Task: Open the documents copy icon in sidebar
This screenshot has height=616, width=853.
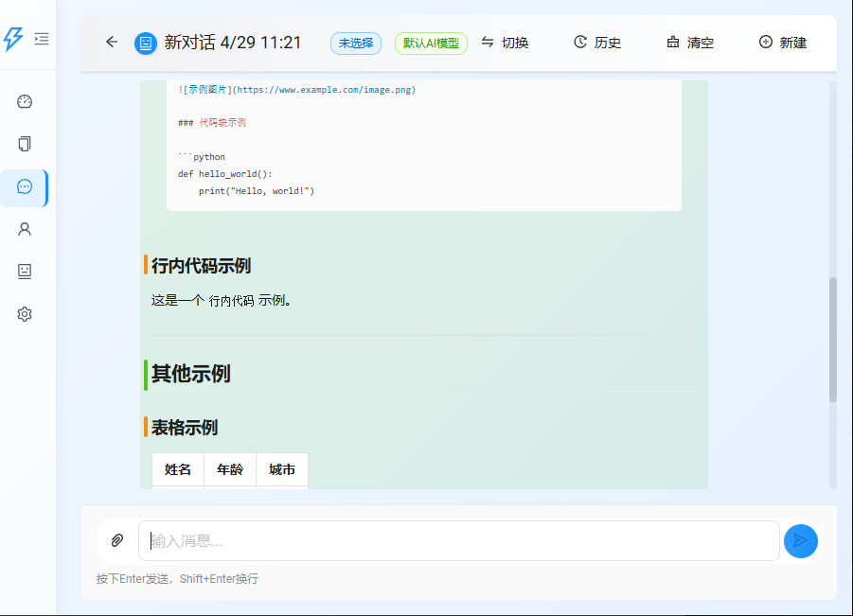Action: [x=25, y=144]
